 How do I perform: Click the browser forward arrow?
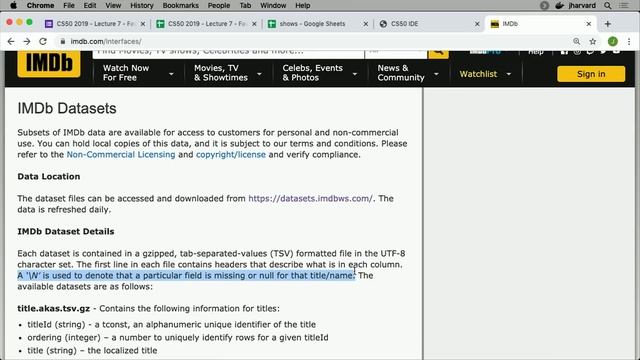(27, 41)
